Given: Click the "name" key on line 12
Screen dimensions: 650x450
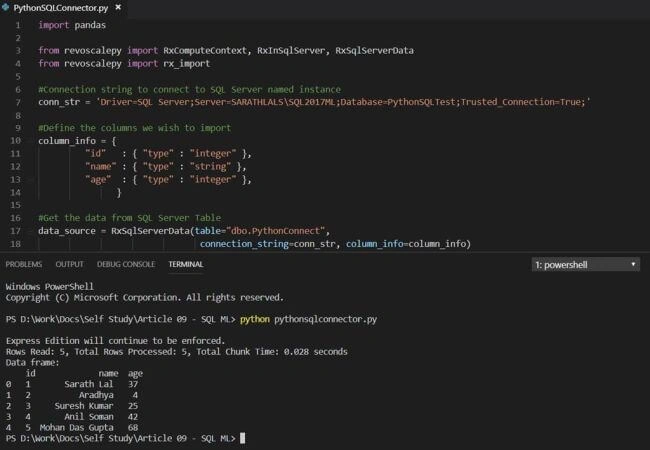Looking at the screenshot, I should (x=101, y=167).
